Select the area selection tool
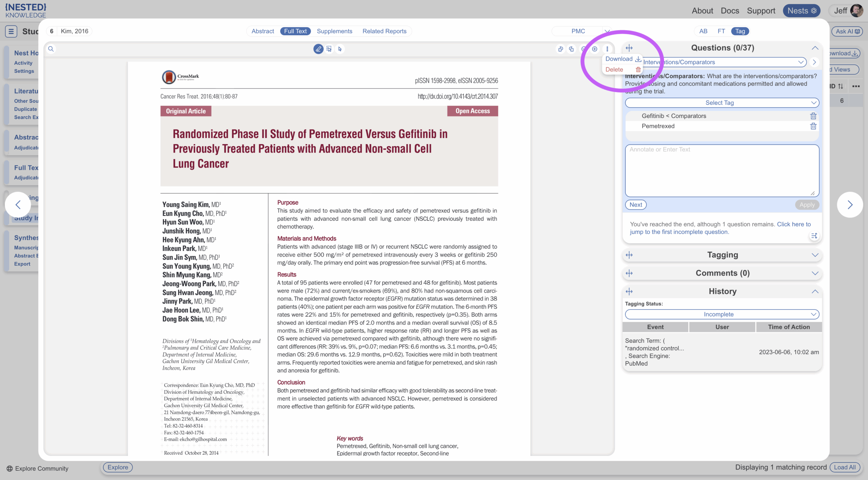 pos(329,49)
